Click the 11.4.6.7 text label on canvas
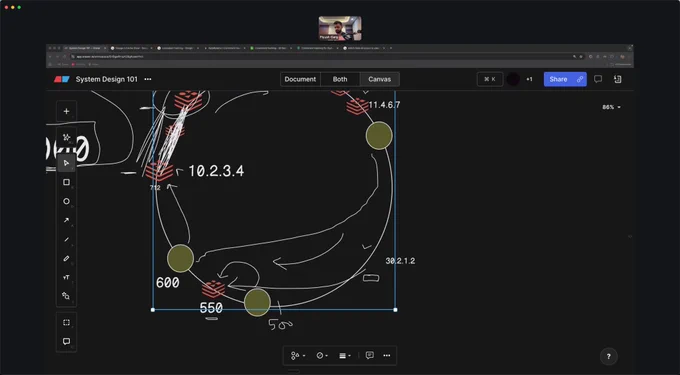This screenshot has height=375, width=680. coord(384,105)
